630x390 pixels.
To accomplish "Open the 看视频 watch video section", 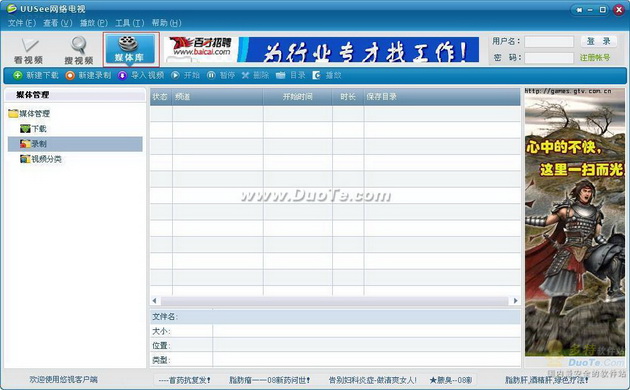I will coord(28,51).
